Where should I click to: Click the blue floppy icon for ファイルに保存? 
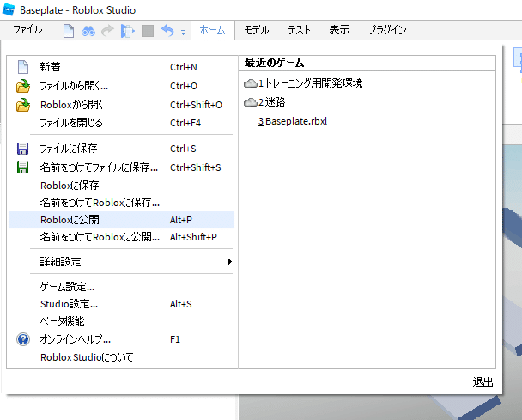pyautogui.click(x=22, y=149)
